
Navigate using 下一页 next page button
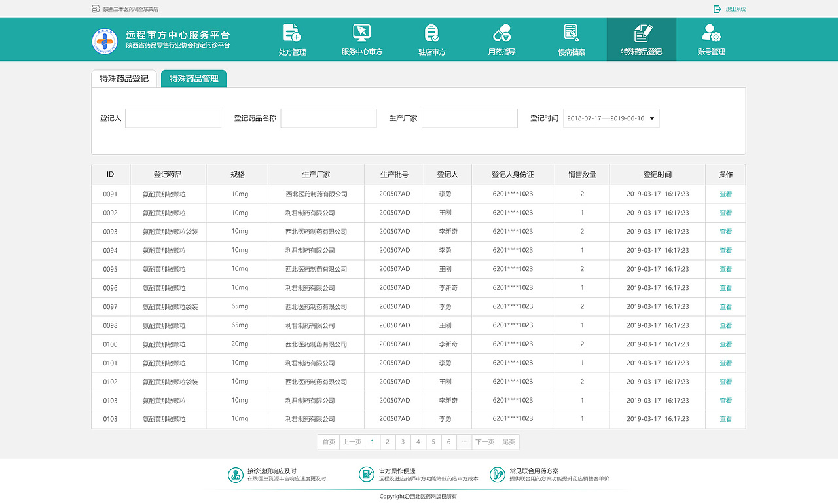click(484, 442)
